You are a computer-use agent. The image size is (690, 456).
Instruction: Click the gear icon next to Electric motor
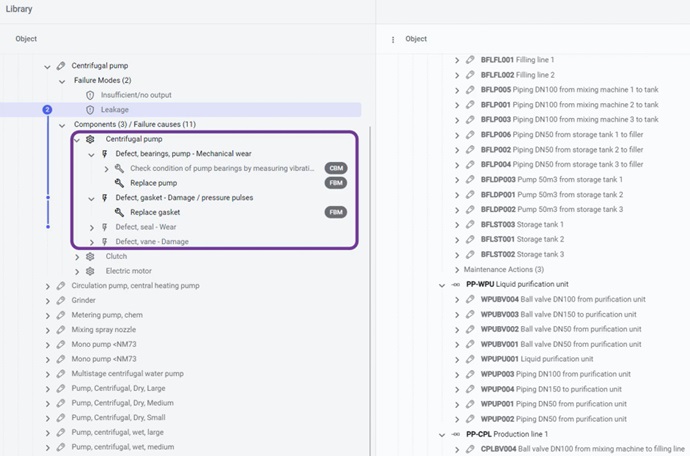90,271
